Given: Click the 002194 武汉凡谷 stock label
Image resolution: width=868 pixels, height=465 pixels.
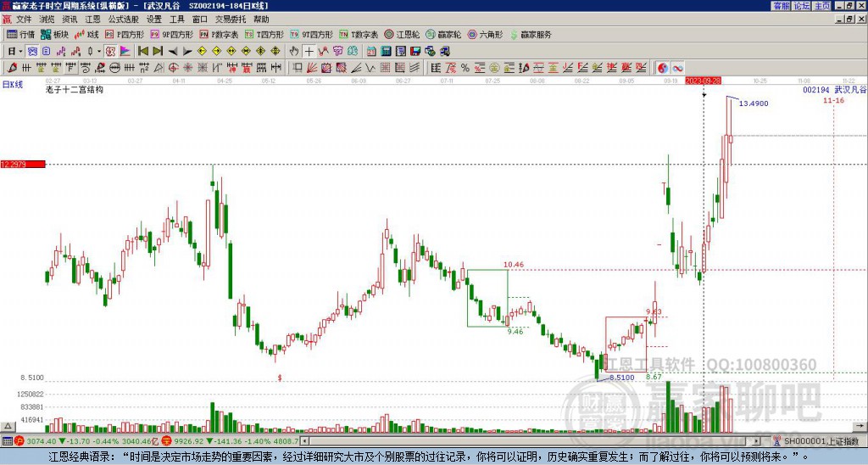Looking at the screenshot, I should pyautogui.click(x=835, y=89).
